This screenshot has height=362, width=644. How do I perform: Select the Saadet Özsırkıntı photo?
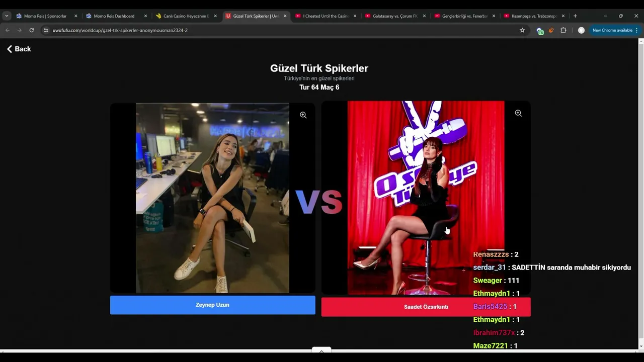pyautogui.click(x=426, y=198)
